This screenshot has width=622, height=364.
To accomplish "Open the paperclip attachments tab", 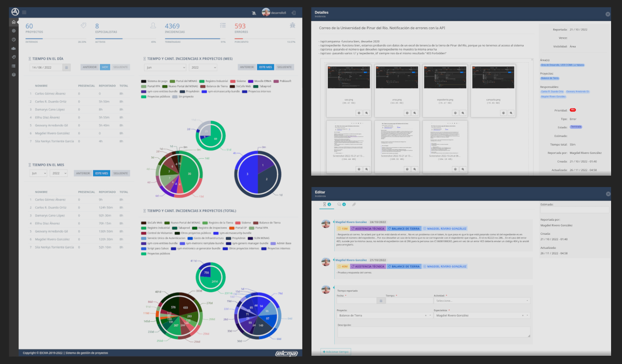I will pyautogui.click(x=354, y=205).
